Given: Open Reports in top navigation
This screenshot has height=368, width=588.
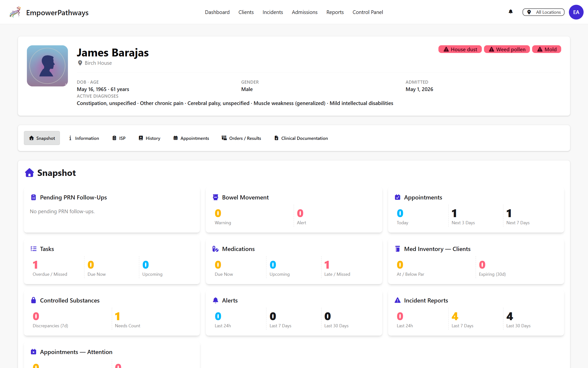Looking at the screenshot, I should coord(335,12).
